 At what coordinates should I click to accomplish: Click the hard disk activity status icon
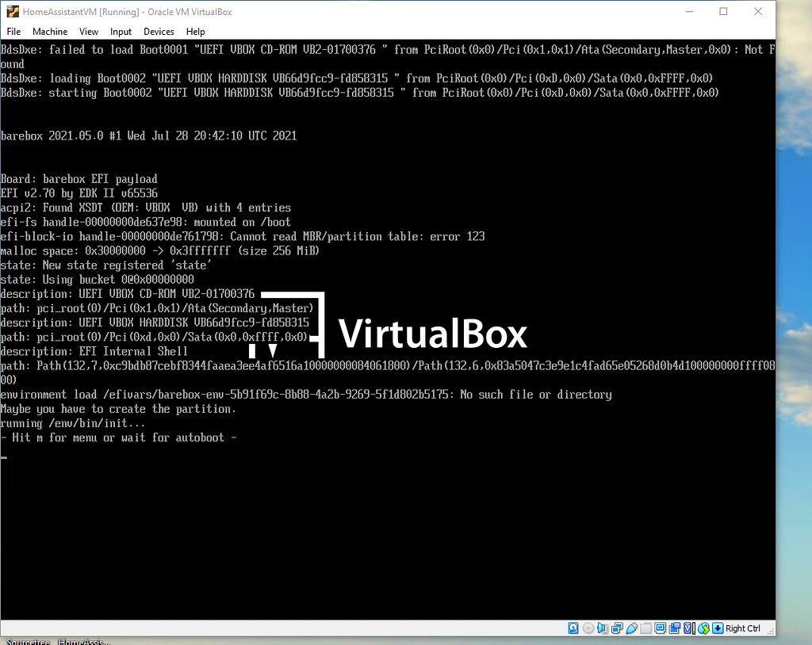[x=573, y=628]
